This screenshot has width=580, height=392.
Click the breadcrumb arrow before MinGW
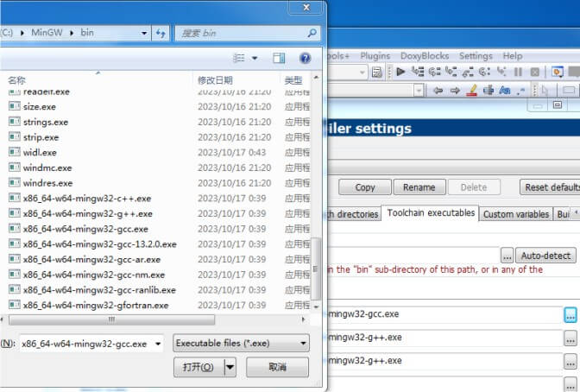pyautogui.click(x=22, y=33)
